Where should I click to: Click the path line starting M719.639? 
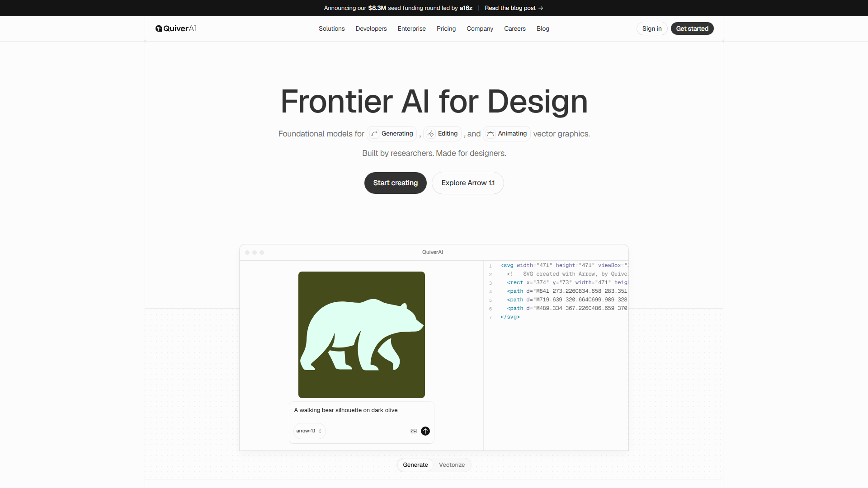pos(567,300)
